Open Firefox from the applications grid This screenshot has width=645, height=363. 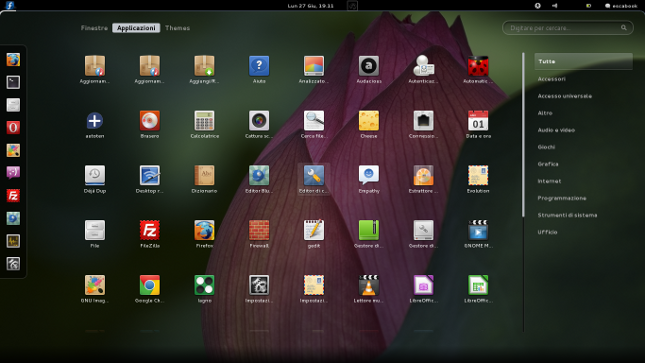tap(204, 230)
